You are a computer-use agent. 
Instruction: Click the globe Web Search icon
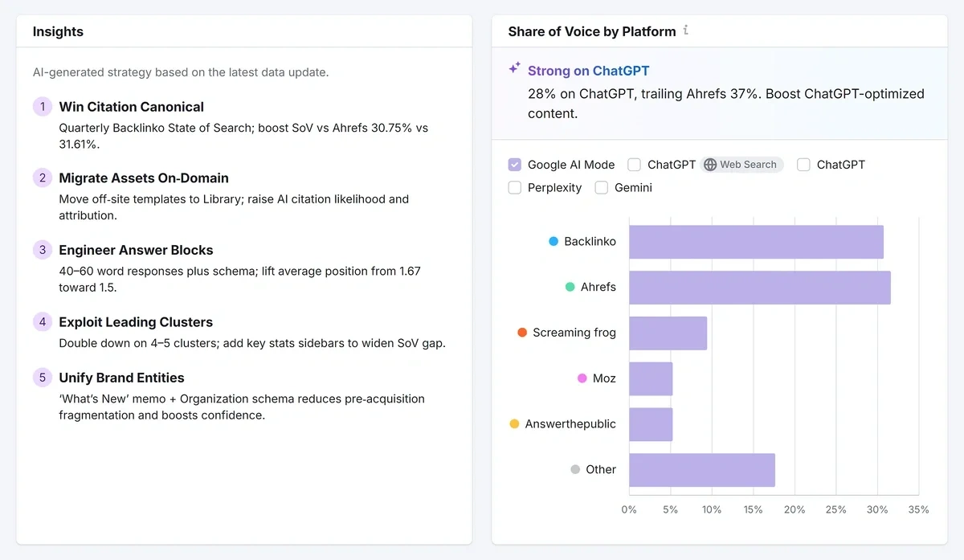(x=710, y=165)
